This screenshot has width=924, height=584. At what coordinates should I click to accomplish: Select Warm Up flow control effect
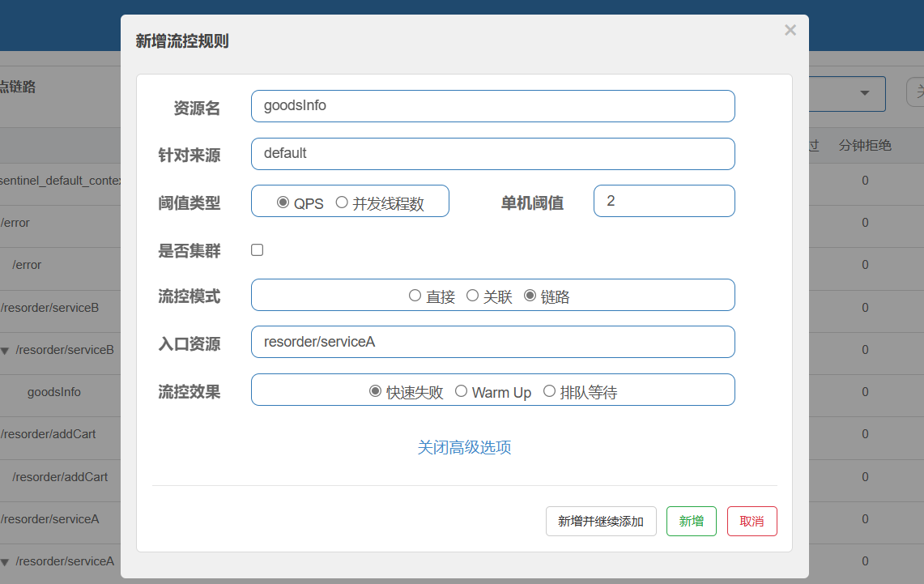[x=461, y=391]
